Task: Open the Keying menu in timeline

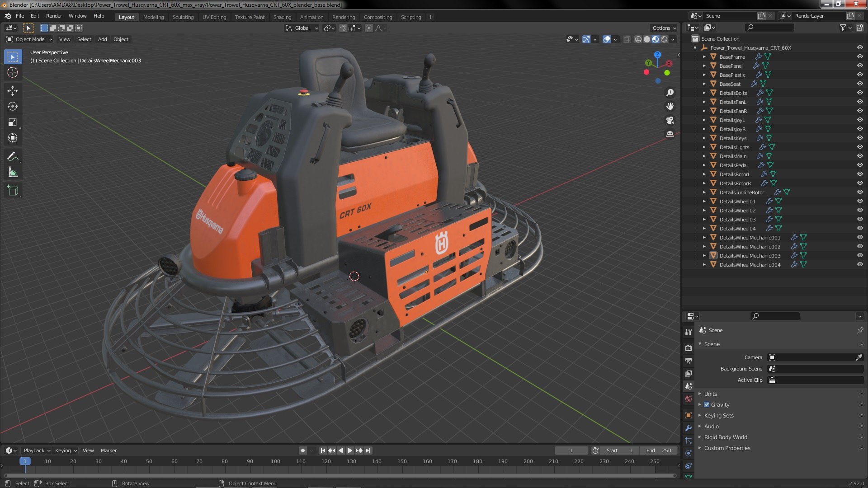Action: [66, 450]
